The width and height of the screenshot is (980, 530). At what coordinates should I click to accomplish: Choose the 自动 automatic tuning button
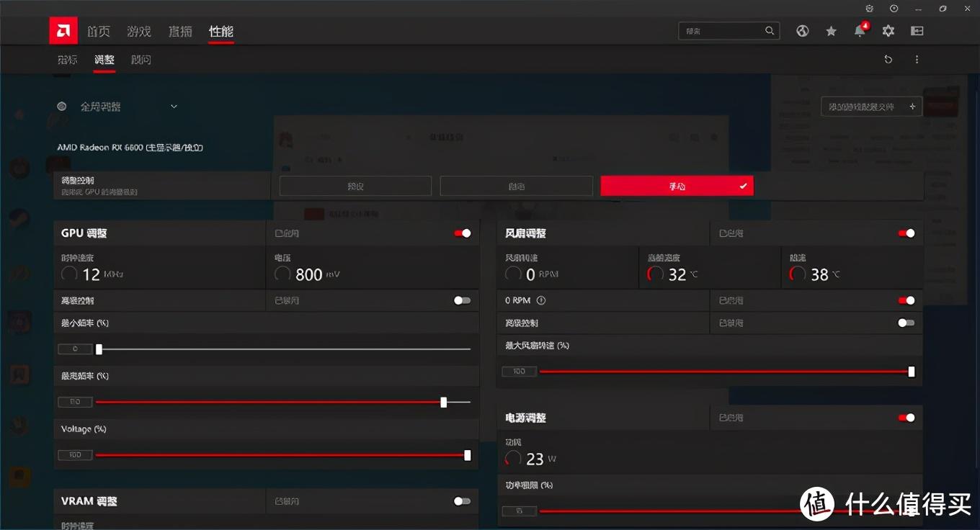[516, 186]
